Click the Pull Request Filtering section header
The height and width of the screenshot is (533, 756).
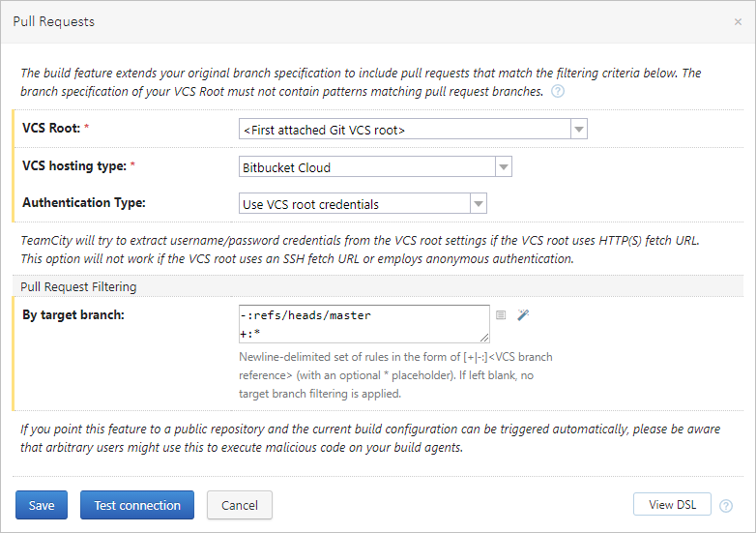[78, 286]
